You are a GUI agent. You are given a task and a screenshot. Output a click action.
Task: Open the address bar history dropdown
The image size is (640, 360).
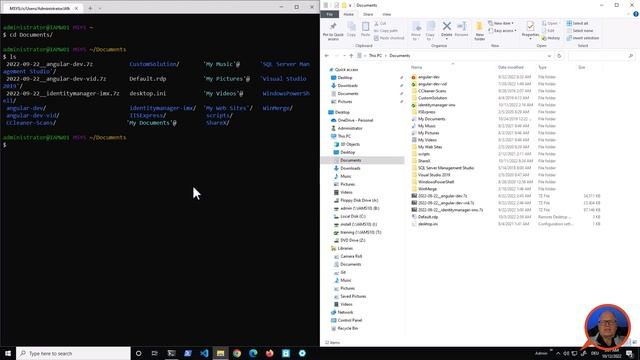click(549, 56)
